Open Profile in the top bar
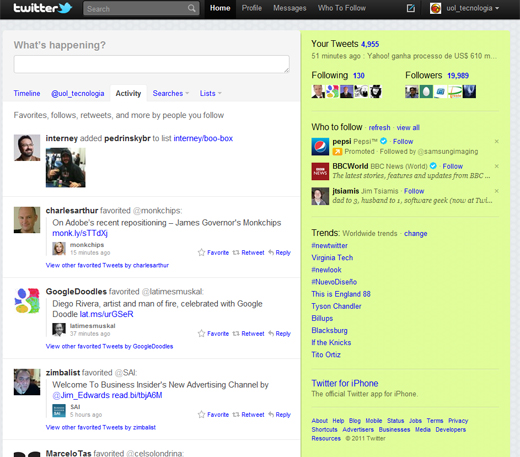The image size is (520, 457). (x=252, y=8)
